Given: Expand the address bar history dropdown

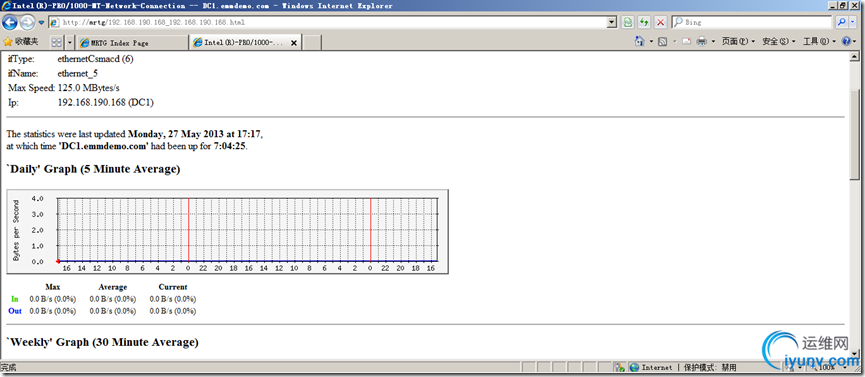Looking at the screenshot, I should tap(611, 23).
